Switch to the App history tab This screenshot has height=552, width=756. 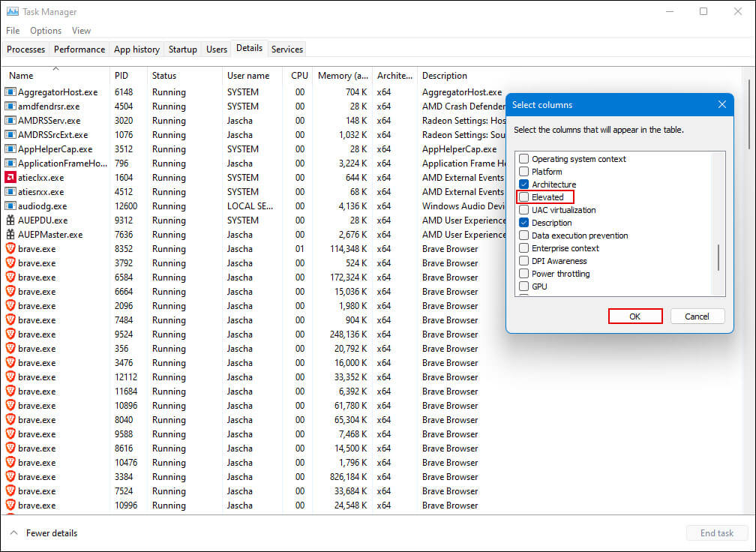tap(136, 49)
